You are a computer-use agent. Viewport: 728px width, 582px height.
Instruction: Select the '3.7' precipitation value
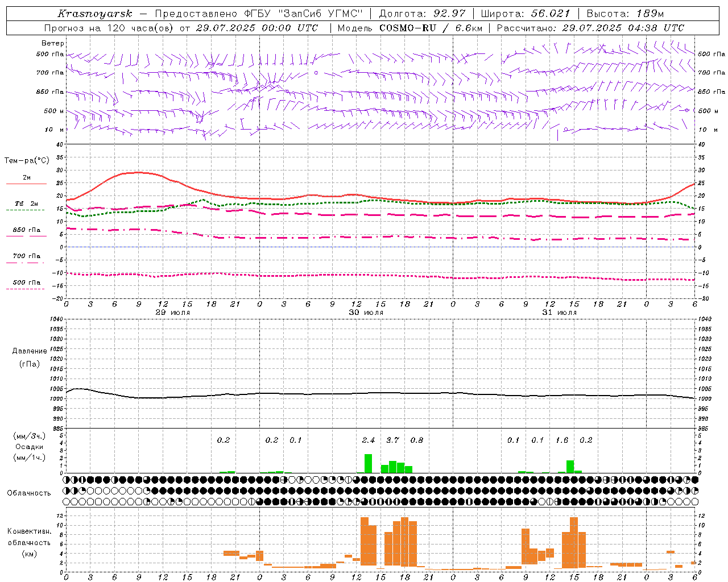tap(392, 440)
